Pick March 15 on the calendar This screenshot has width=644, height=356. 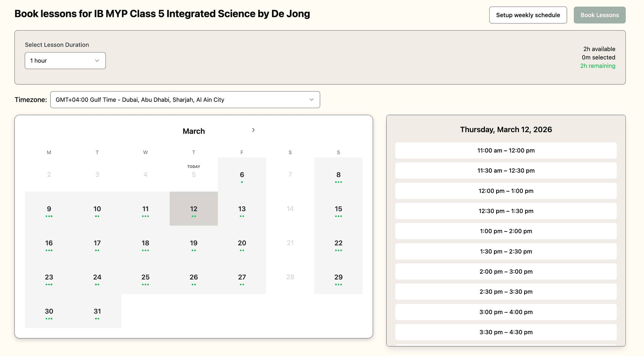(338, 209)
